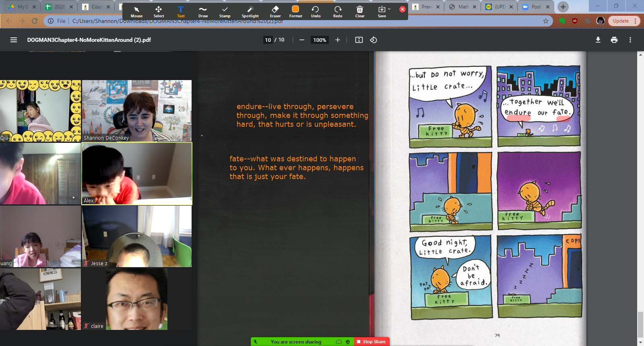Bookmark this page with the star
Viewport: 644px width, 346px height.
click(x=546, y=21)
